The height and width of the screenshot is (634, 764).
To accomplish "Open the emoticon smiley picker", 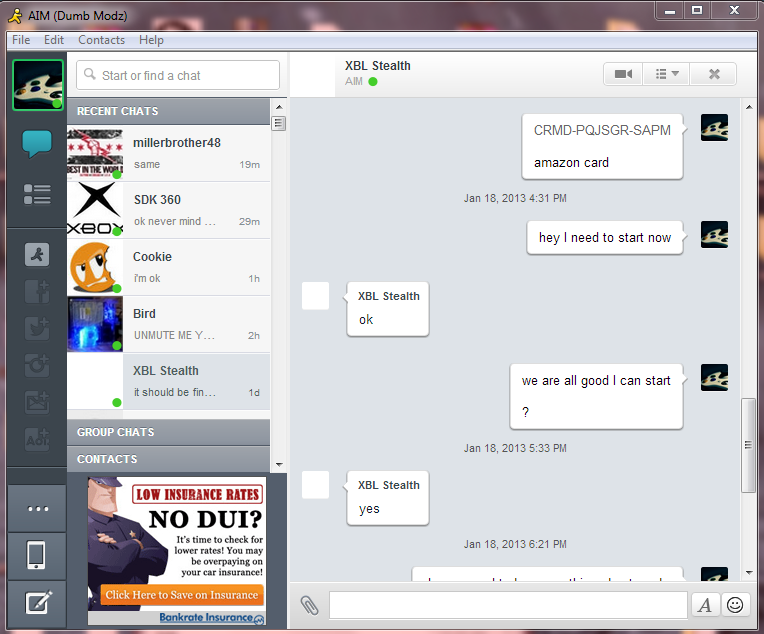I will [x=735, y=605].
